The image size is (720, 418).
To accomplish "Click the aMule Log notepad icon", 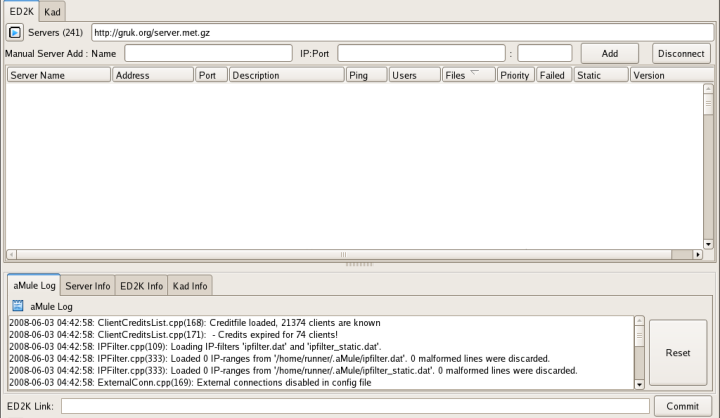I will pyautogui.click(x=17, y=306).
